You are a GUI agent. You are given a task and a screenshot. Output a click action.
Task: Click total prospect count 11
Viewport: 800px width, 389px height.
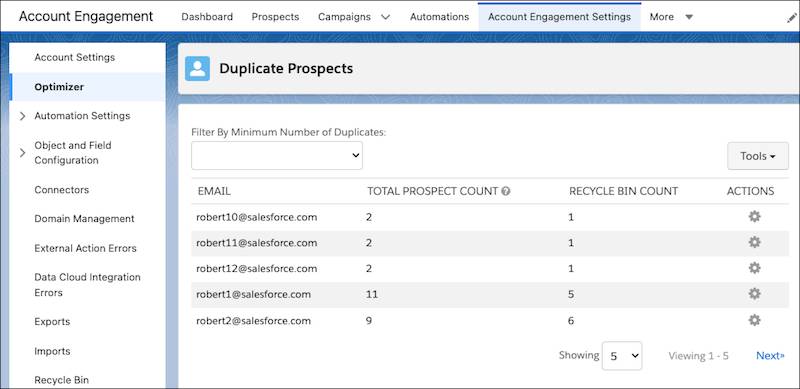(x=371, y=295)
